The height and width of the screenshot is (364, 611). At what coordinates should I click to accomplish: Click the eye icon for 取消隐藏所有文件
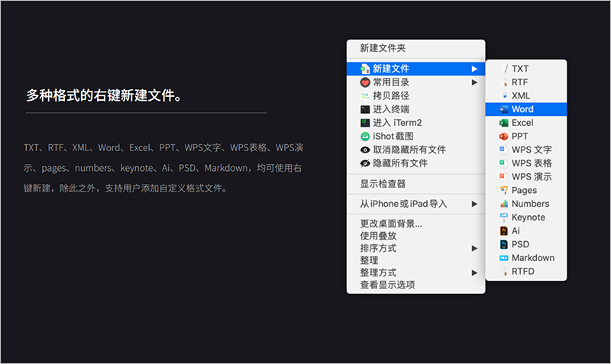click(x=365, y=150)
